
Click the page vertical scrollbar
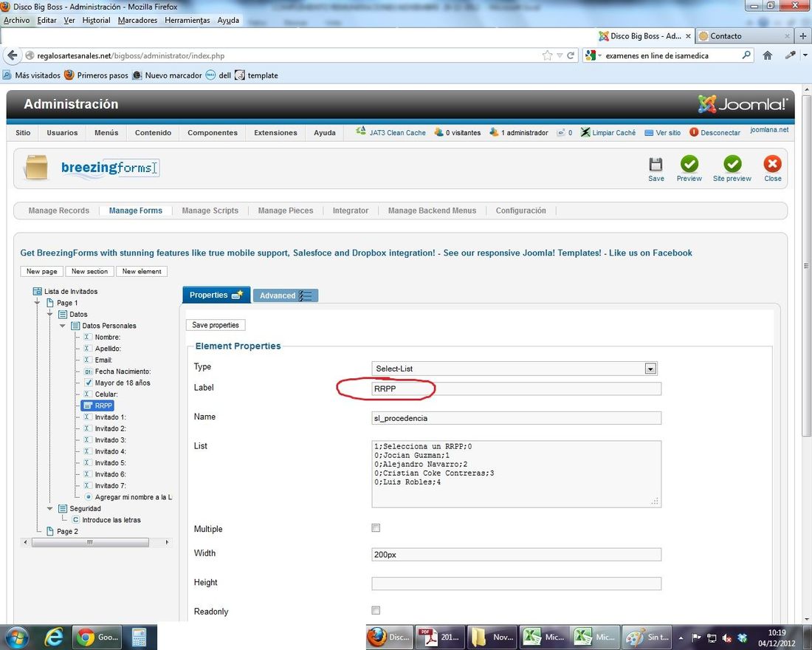[806, 264]
